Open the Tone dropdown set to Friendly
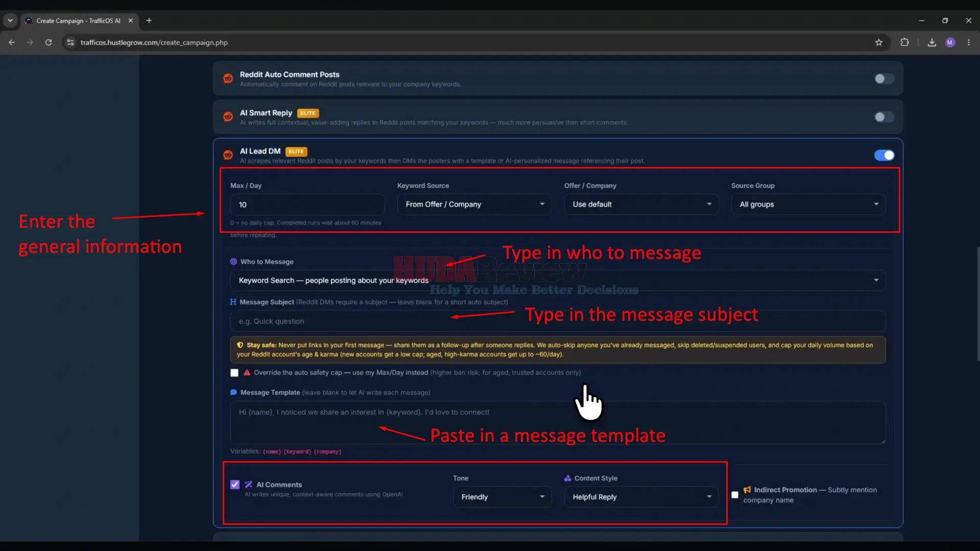The image size is (980, 551). click(503, 497)
